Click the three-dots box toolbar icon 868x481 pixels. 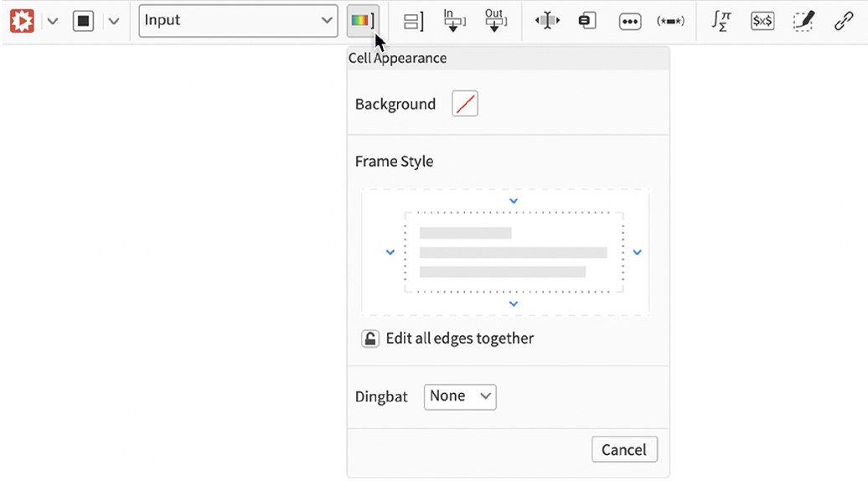pyautogui.click(x=629, y=22)
